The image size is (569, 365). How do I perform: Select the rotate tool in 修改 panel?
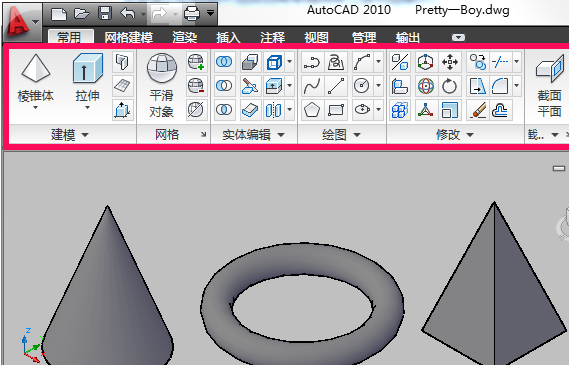[449, 86]
